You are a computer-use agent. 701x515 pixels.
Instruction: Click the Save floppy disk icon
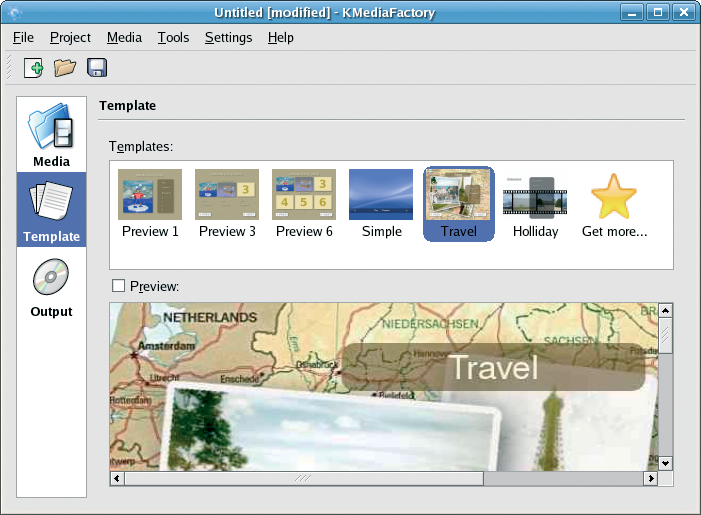[97, 68]
